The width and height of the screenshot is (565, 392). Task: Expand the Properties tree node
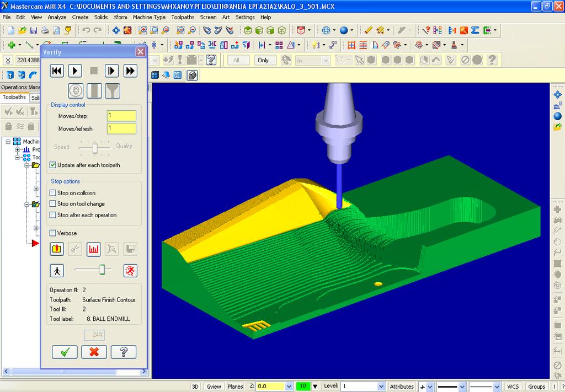(17, 149)
